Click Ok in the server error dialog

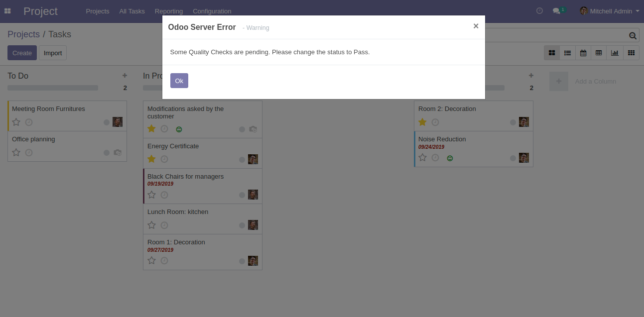click(x=179, y=81)
